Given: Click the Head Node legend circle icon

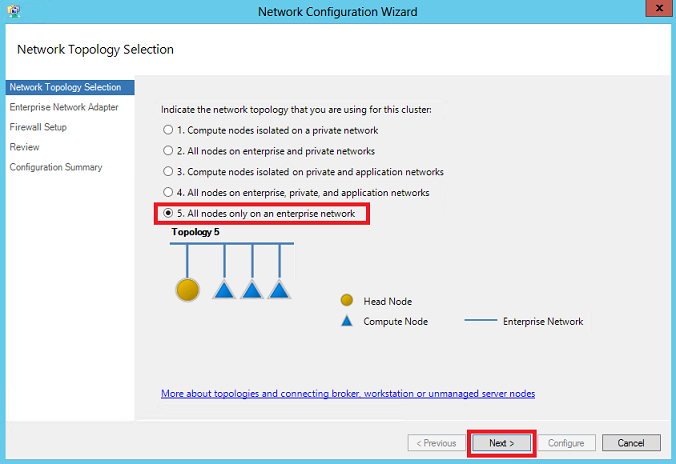Looking at the screenshot, I should pyautogui.click(x=347, y=300).
